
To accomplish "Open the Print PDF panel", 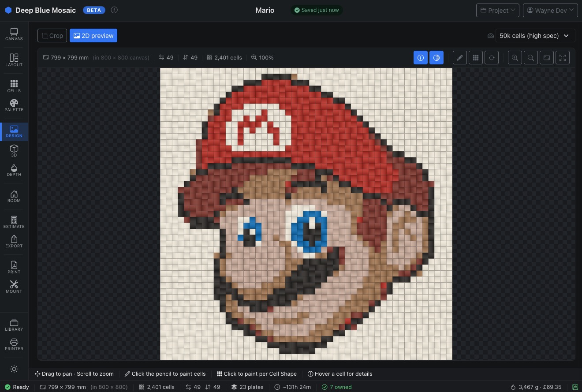I will (x=14, y=268).
